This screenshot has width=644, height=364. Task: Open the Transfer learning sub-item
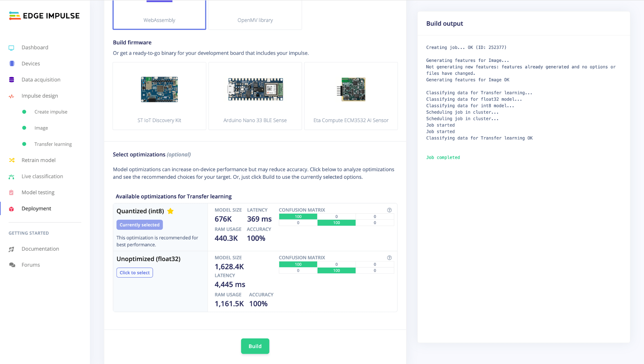(53, 144)
